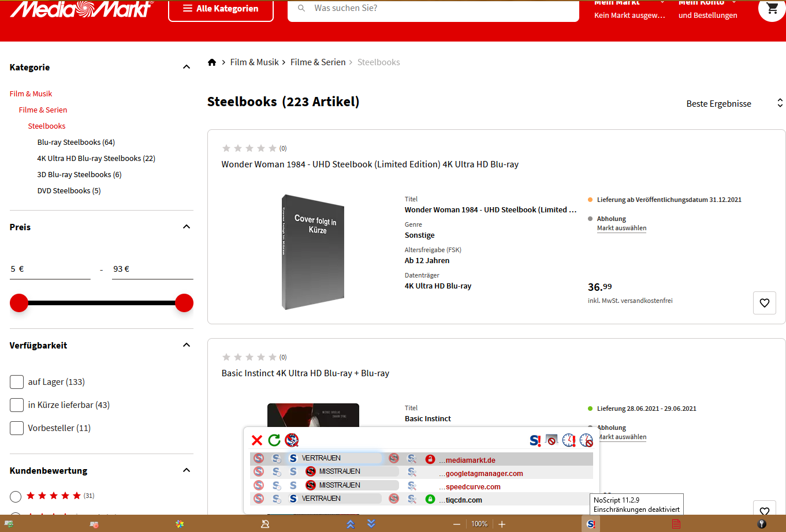Filter by '3D Blu-ray Steelbooks (6)'

click(80, 174)
